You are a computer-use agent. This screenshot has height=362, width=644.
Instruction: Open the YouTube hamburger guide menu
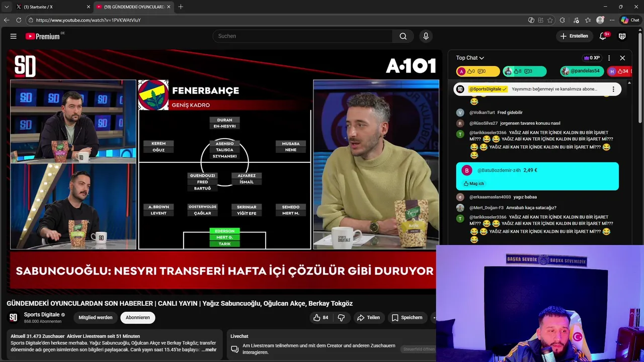[14, 36]
